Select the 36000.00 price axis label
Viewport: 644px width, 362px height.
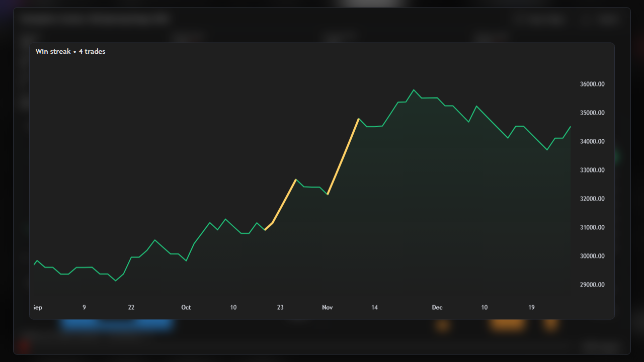click(x=592, y=84)
